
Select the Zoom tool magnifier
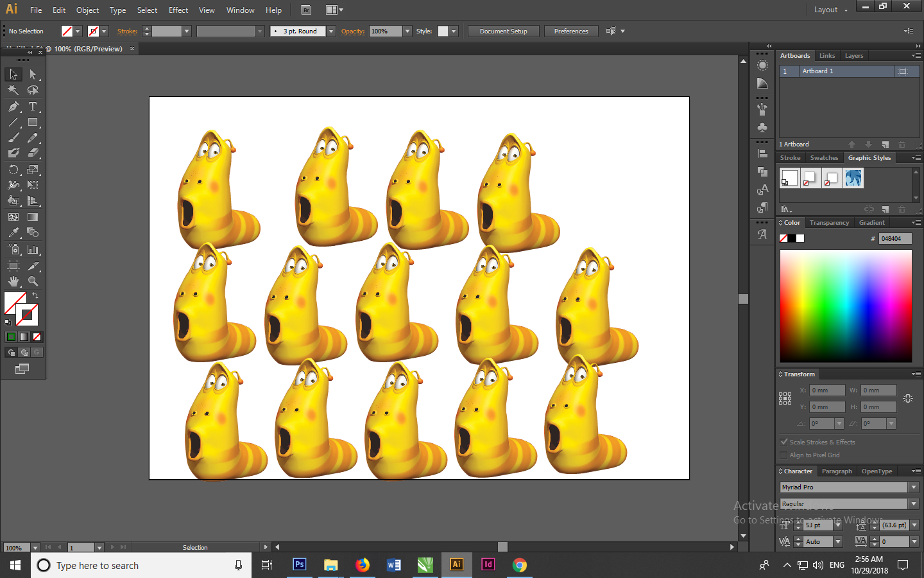click(x=33, y=281)
